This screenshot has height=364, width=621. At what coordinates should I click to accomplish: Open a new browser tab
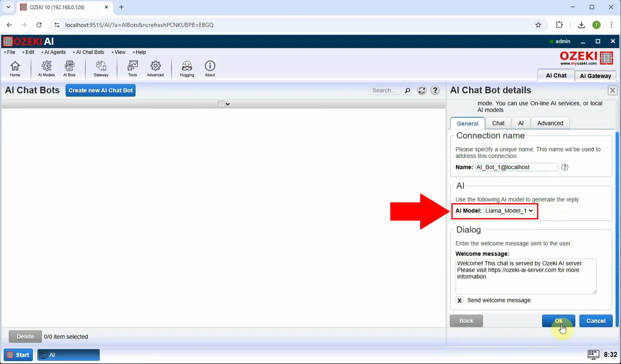[x=121, y=7]
